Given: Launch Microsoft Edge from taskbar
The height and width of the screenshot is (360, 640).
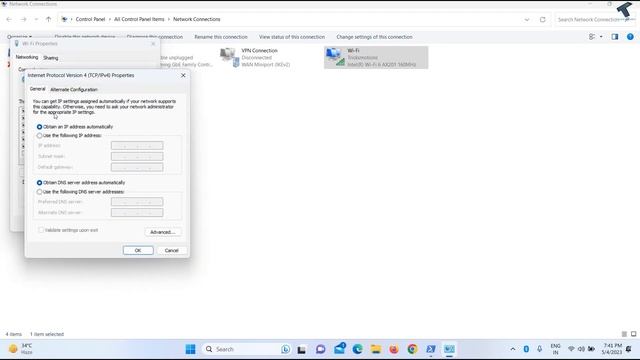Looking at the screenshot, I should click(358, 349).
